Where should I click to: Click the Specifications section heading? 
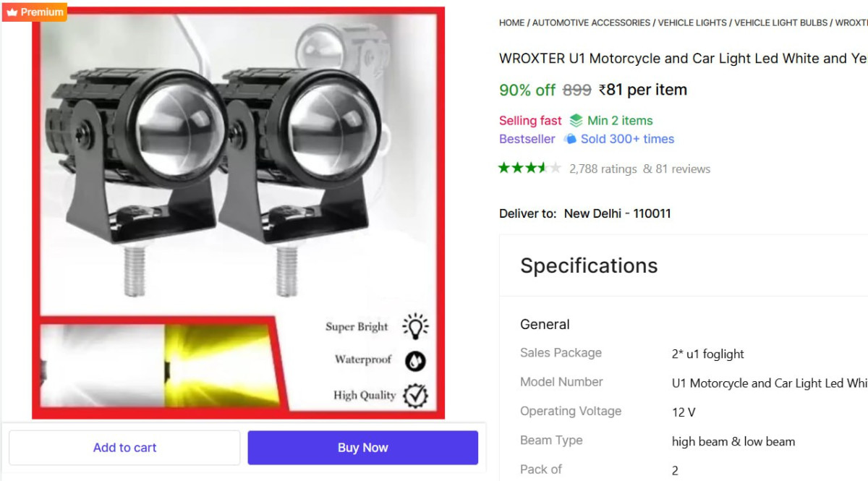point(589,265)
